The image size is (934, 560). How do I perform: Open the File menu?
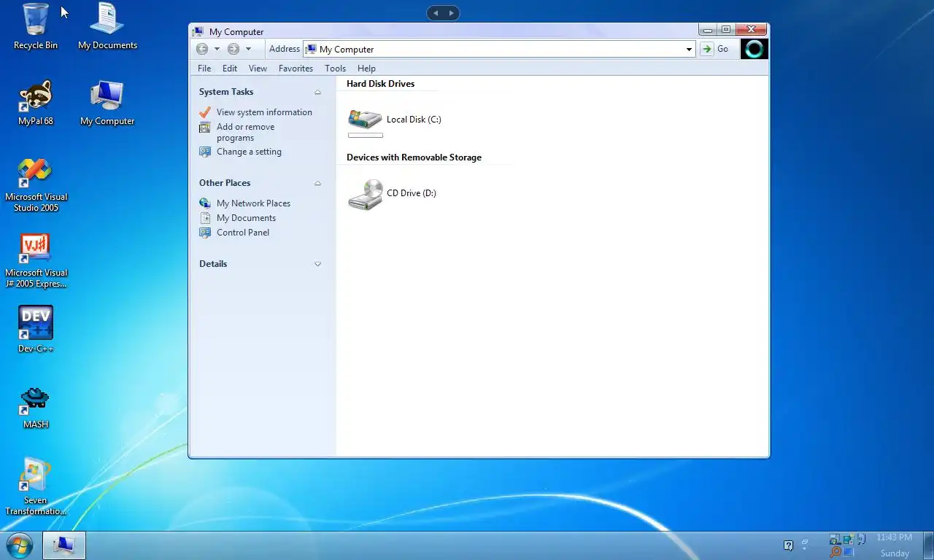204,68
